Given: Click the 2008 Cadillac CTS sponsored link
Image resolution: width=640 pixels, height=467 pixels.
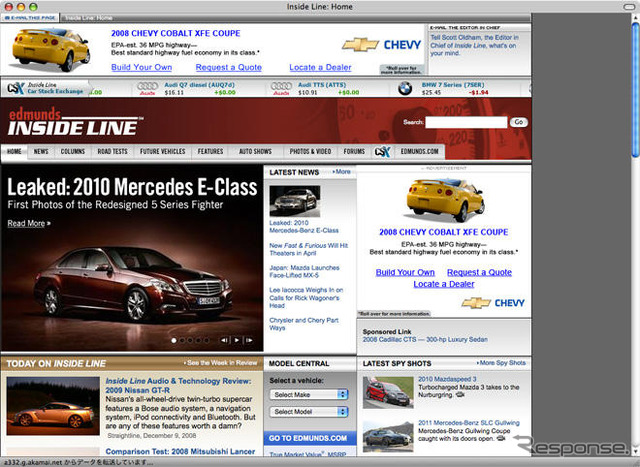Looking at the screenshot, I should [425, 339].
